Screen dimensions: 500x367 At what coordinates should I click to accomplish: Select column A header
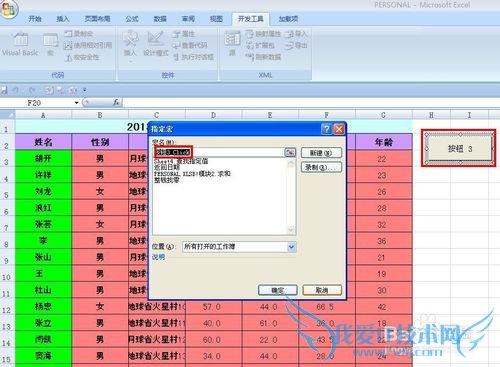pos(43,115)
